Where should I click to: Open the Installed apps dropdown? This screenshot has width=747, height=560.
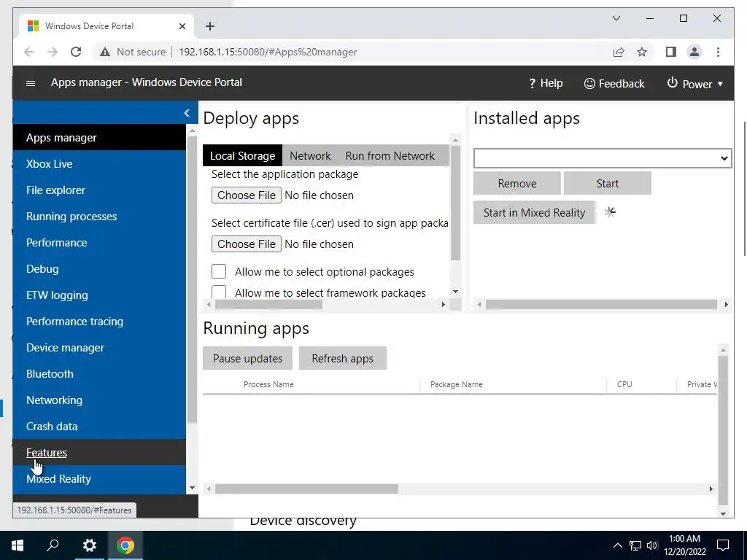tap(603, 158)
